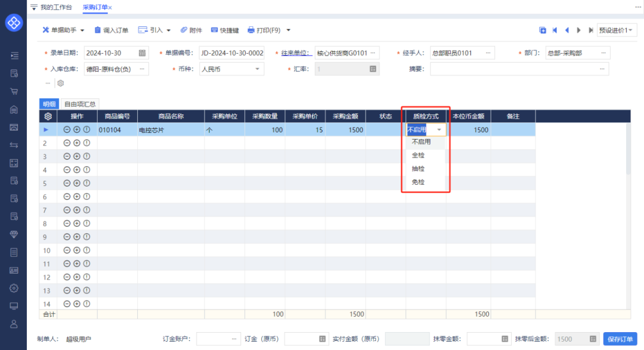644x350 pixels.
Task: Click the 摘要 input field
Action: pos(519,69)
